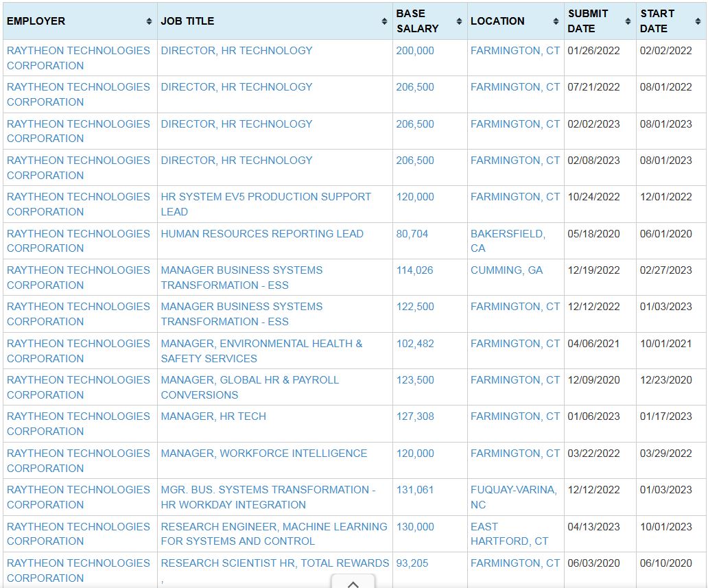
Task: Click the 200,000 base salary link
Action: [415, 51]
